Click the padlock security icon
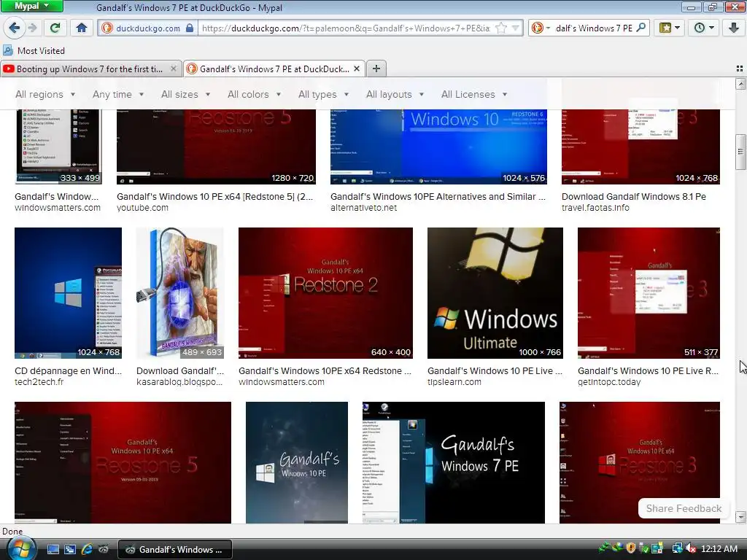The height and width of the screenshot is (560, 747). pos(190,28)
